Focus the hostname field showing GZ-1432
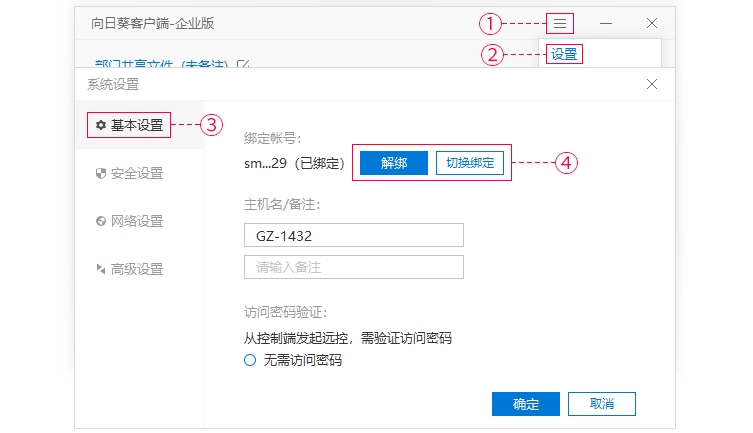 coord(353,234)
